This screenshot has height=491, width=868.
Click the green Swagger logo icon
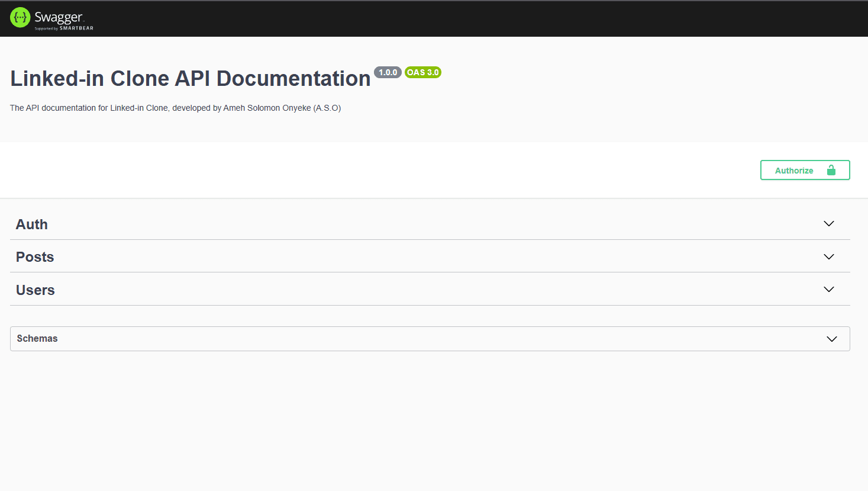tap(20, 18)
